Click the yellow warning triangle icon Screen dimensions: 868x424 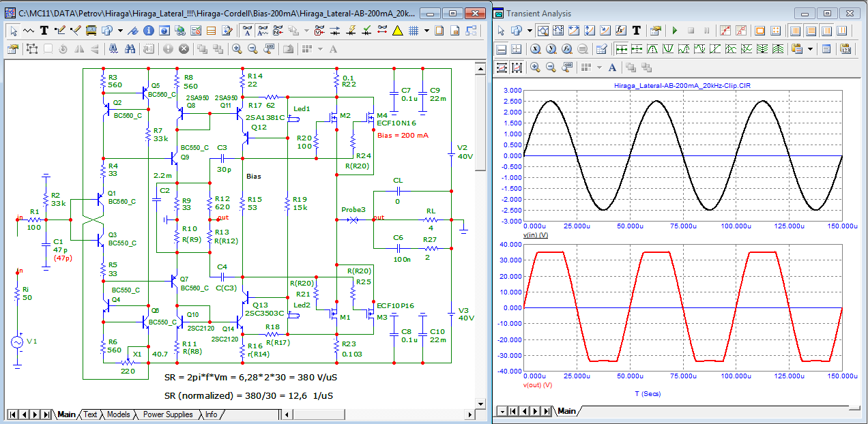(398, 30)
